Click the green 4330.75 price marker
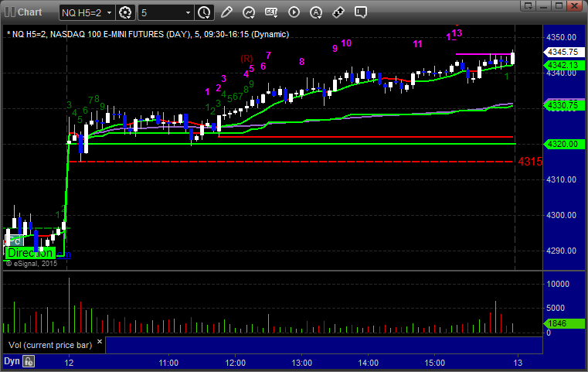 [563, 105]
